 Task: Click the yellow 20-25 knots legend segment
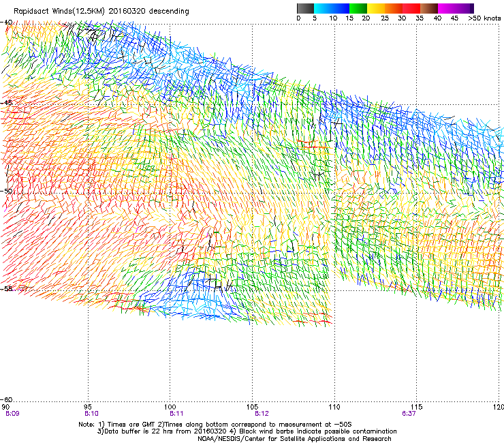point(376,8)
